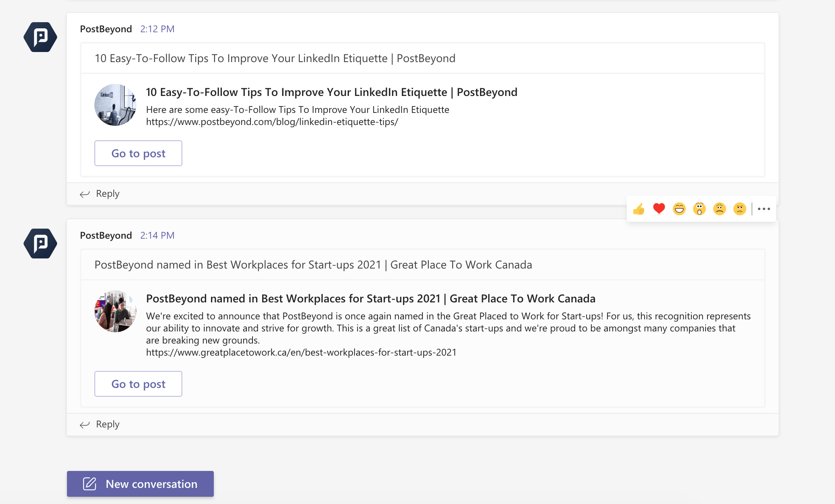React with red heart emoji
This screenshot has width=835, height=504.
pyautogui.click(x=659, y=209)
